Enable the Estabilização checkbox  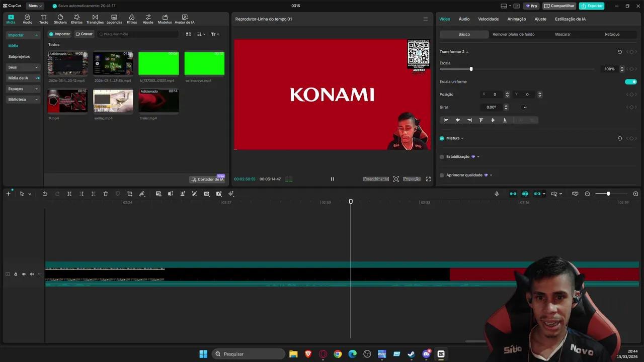coord(442,156)
